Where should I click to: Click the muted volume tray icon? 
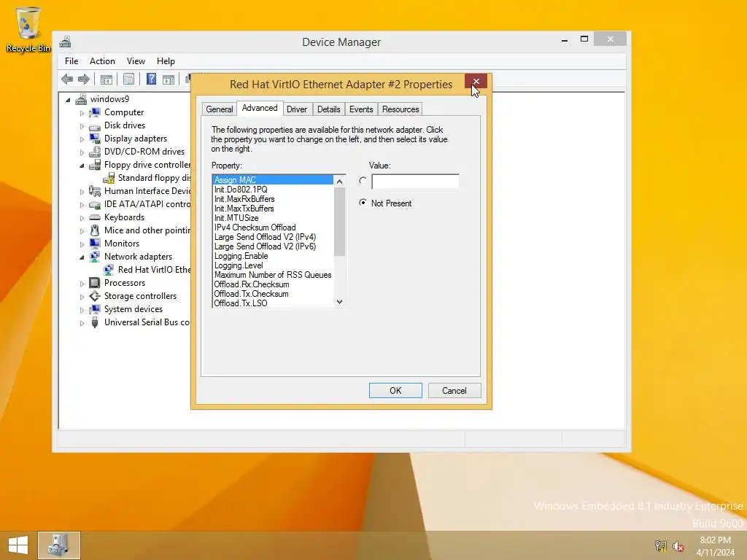pos(678,546)
